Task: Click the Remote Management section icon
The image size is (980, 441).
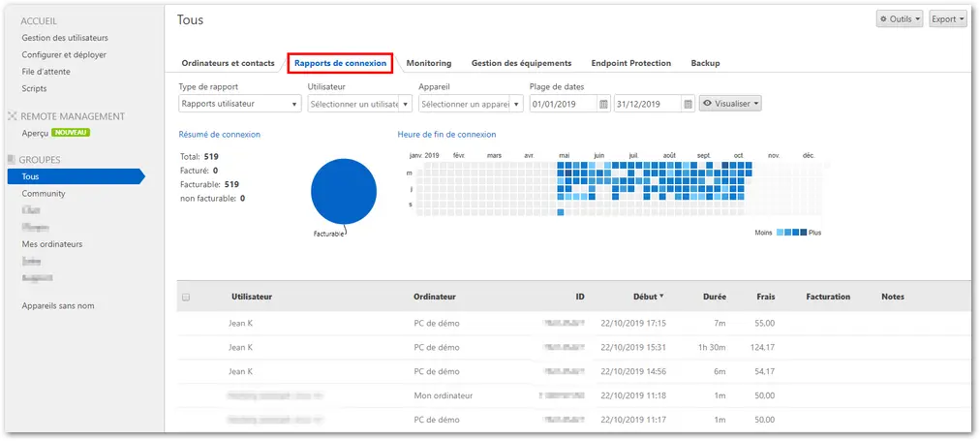Action: pos(13,116)
